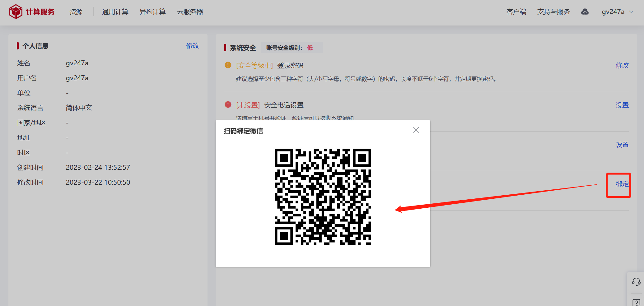Click the 个人信息 section heading
Image resolution: width=644 pixels, height=306 pixels.
coord(35,46)
